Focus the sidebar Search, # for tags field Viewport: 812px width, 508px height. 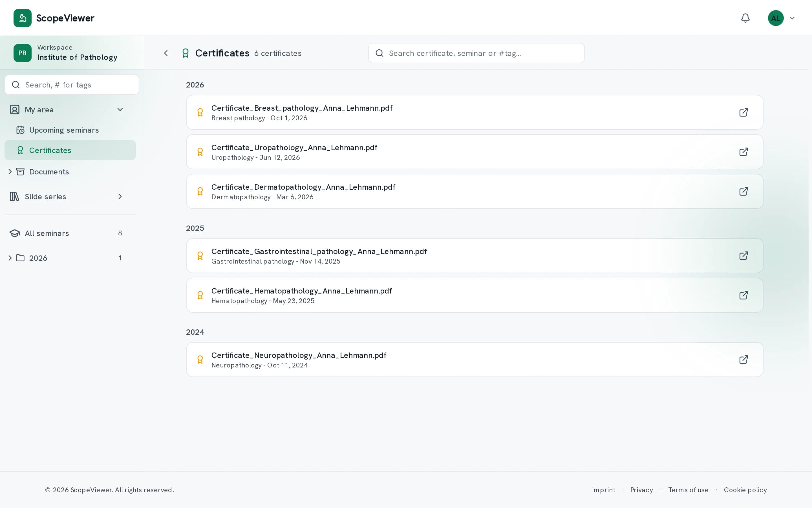pos(72,85)
